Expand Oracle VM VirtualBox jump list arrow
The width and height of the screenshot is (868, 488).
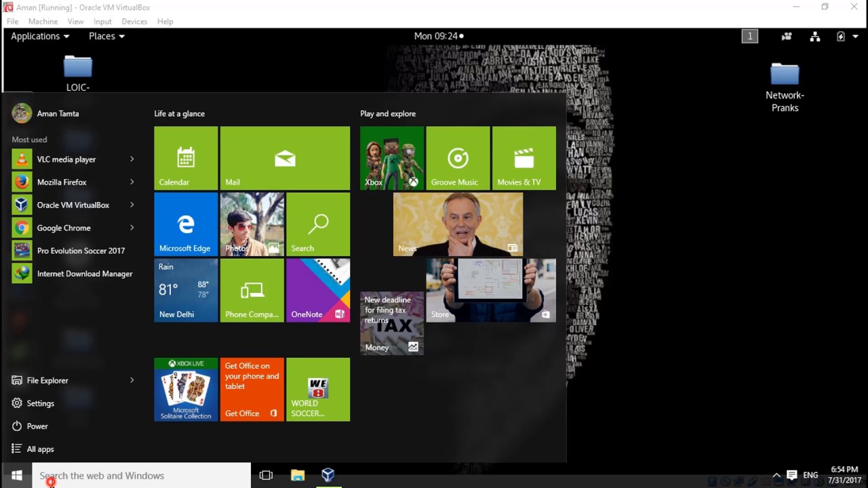[x=132, y=205]
